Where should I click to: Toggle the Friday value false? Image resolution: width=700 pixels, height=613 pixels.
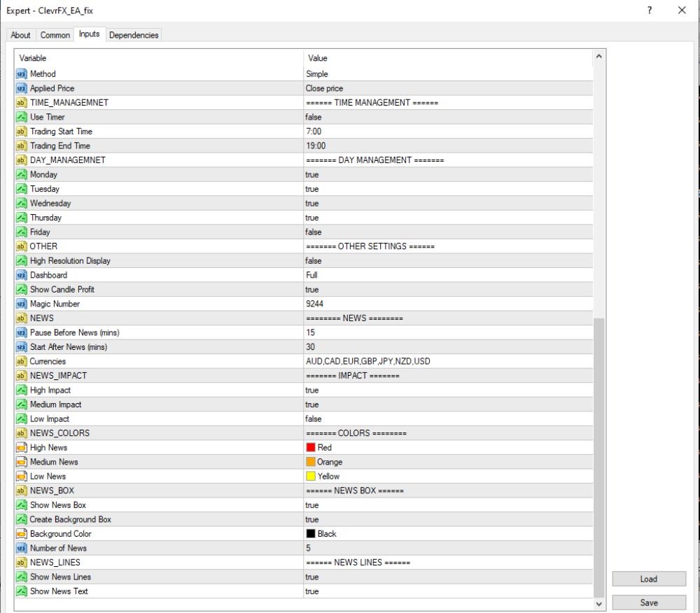coord(448,232)
